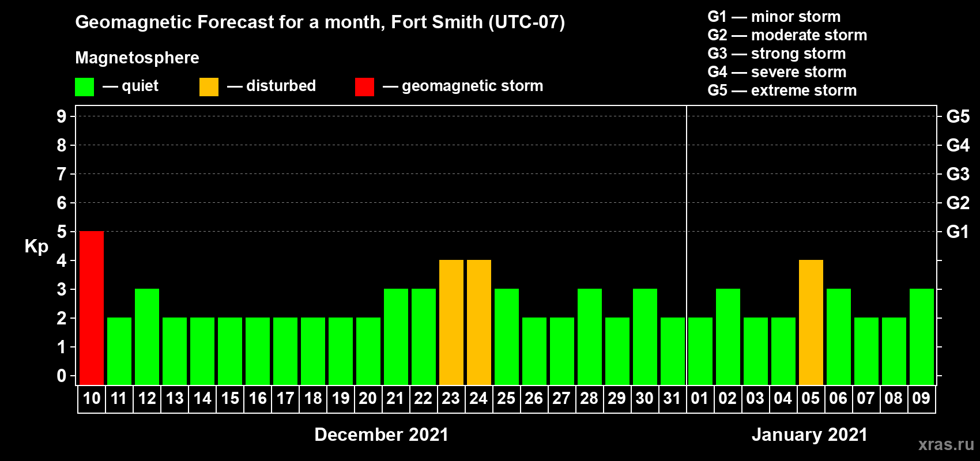Click the 'G3 — strong storm' legend line

[777, 54]
